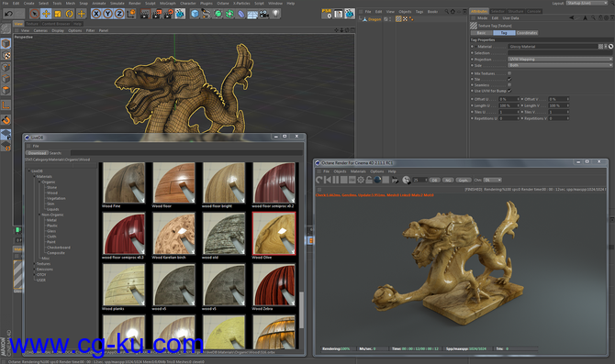Activate the Rotate tool
The image size is (615, 364).
(70, 14)
